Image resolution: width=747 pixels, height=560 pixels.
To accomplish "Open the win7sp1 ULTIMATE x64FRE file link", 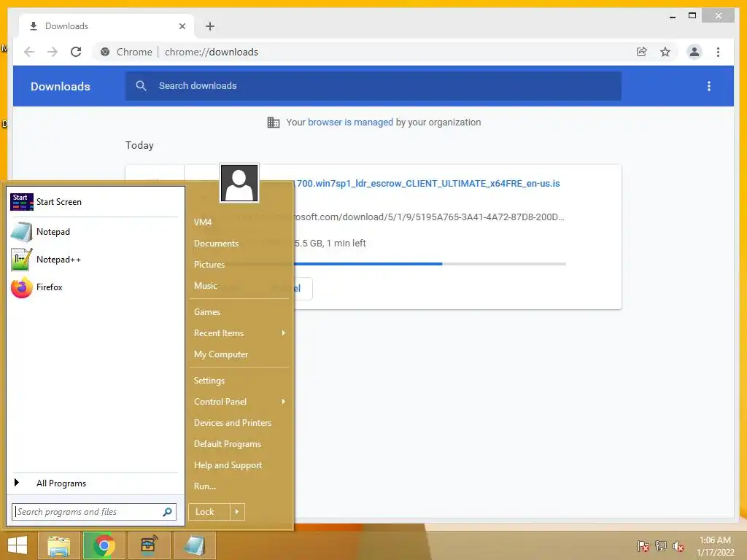I will click(x=427, y=183).
